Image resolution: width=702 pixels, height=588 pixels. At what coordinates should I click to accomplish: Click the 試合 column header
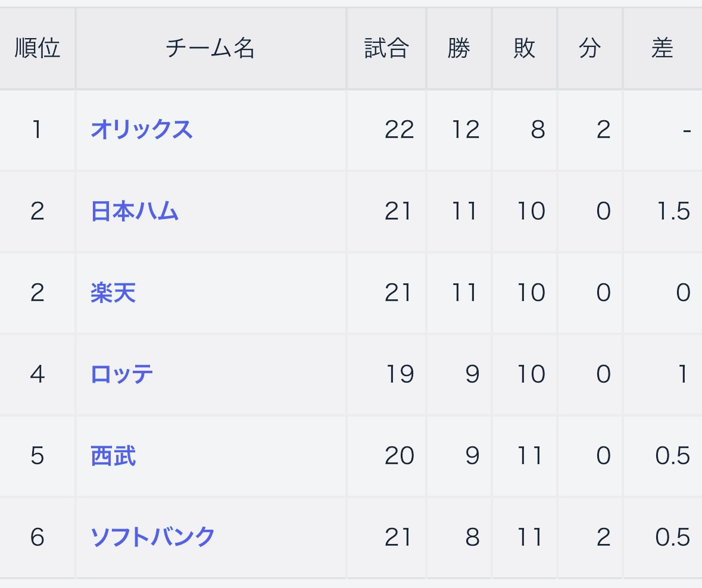click(x=386, y=48)
